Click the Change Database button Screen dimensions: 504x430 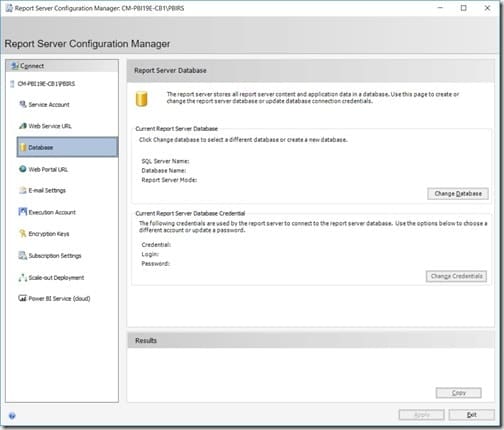tap(458, 194)
